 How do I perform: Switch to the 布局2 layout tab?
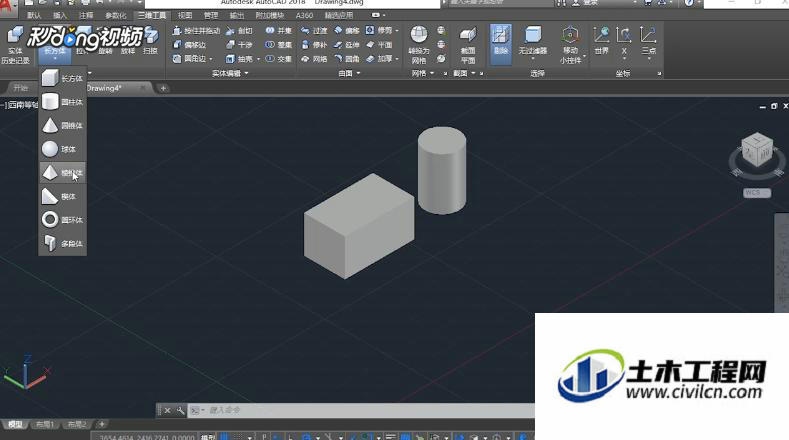point(77,424)
